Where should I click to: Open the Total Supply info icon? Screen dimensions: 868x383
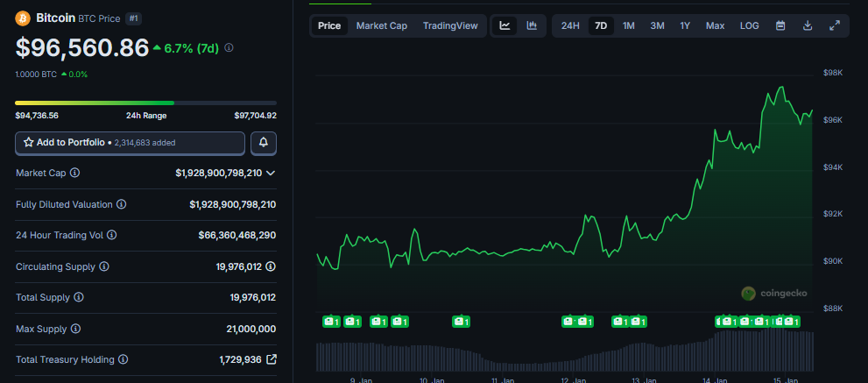point(79,298)
